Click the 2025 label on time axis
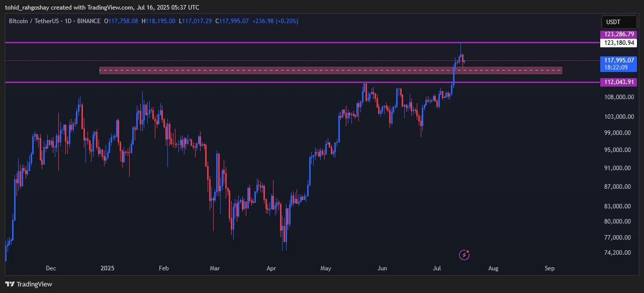 [107, 268]
